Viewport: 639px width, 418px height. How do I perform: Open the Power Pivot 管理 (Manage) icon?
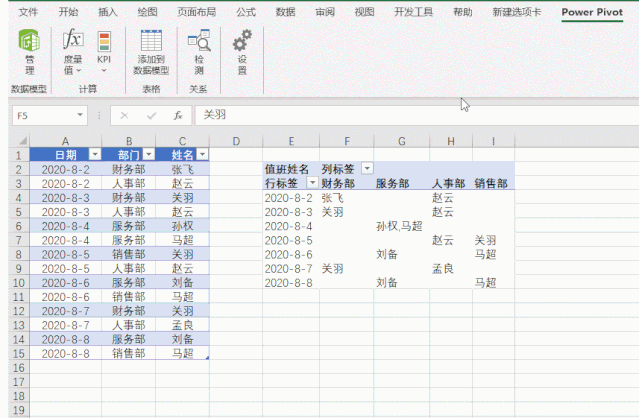click(29, 44)
